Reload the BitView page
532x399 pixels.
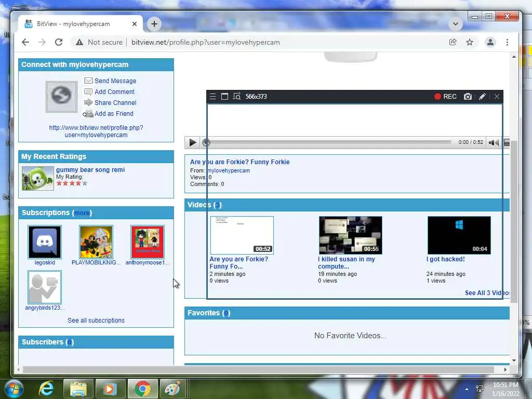tap(59, 42)
